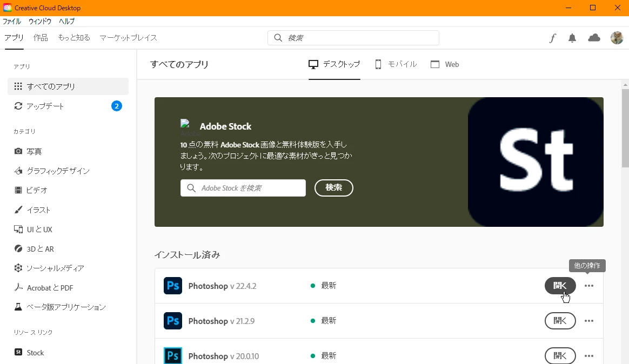Switch to the 作品 tab
The image size is (629, 364).
tap(41, 38)
